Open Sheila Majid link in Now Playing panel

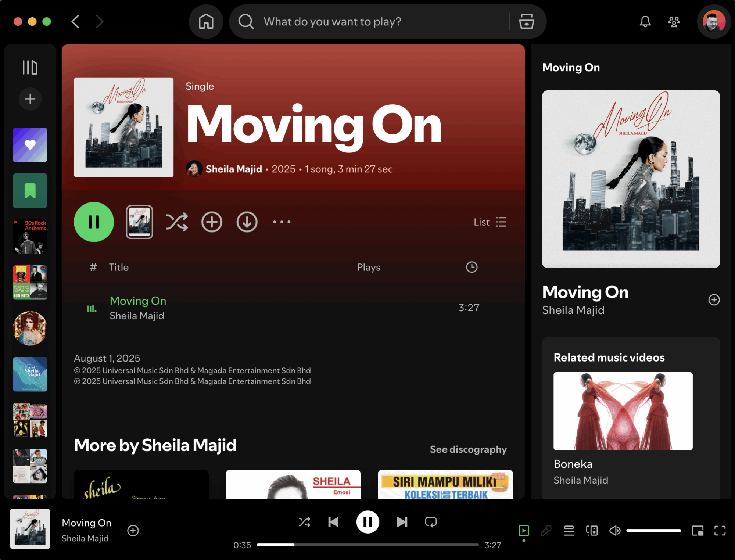coord(573,310)
